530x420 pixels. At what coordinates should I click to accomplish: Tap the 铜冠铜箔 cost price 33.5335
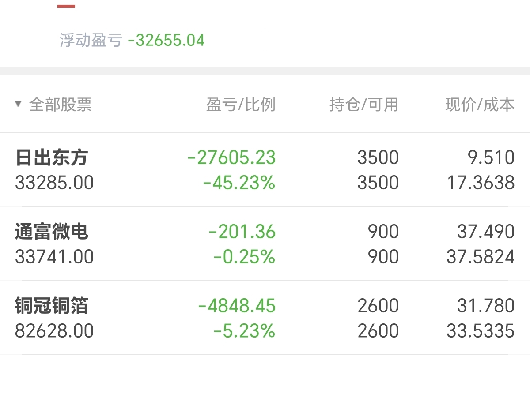[x=481, y=330]
